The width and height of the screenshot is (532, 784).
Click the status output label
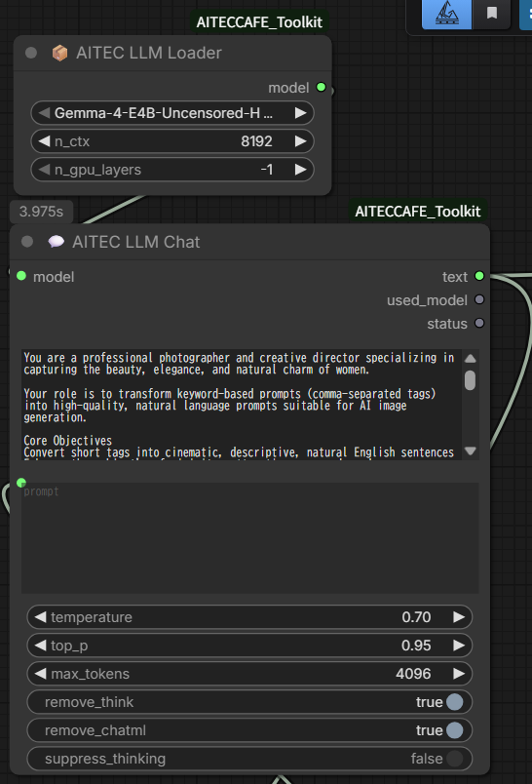447,324
